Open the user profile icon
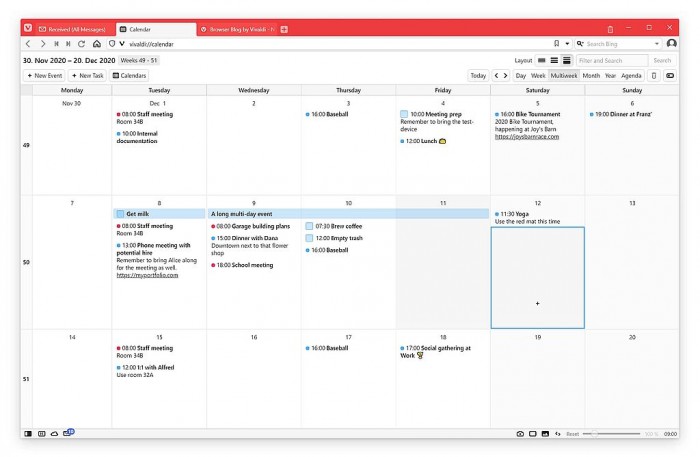The width and height of the screenshot is (700, 457). point(671,43)
